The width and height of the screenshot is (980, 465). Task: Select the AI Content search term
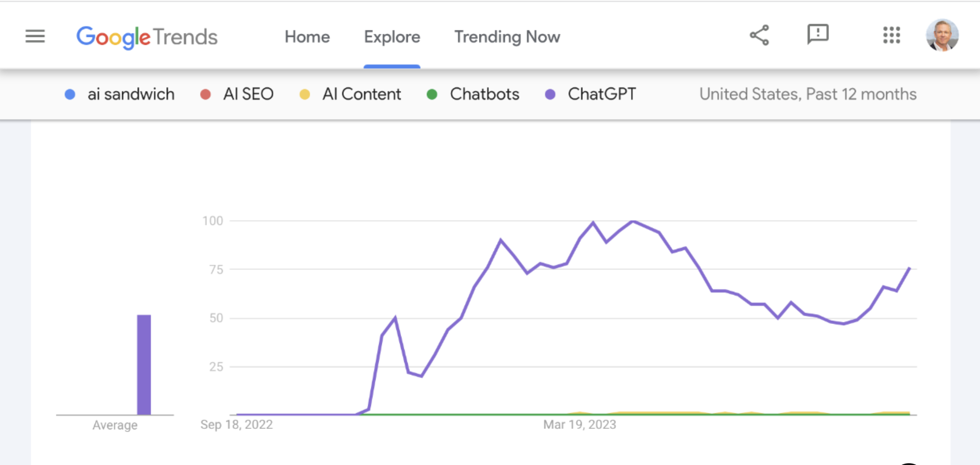pyautogui.click(x=362, y=94)
